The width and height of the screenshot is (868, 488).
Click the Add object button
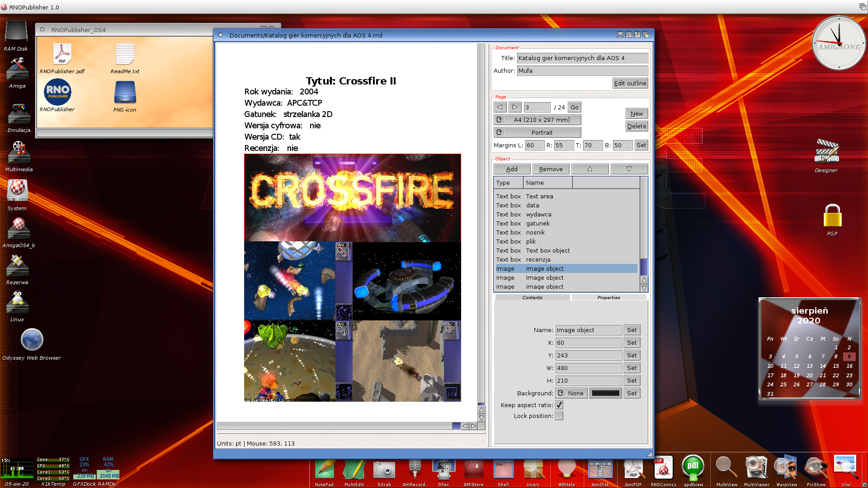point(512,169)
